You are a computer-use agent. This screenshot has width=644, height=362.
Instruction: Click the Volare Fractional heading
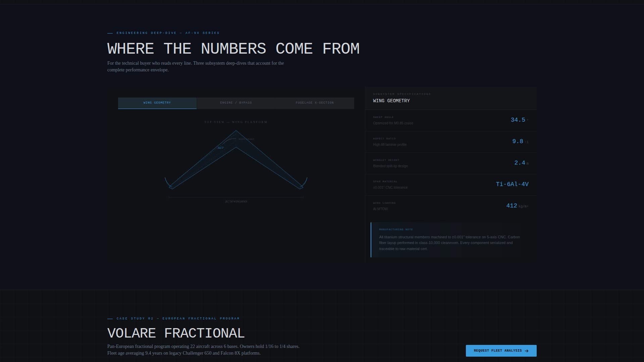click(x=176, y=333)
